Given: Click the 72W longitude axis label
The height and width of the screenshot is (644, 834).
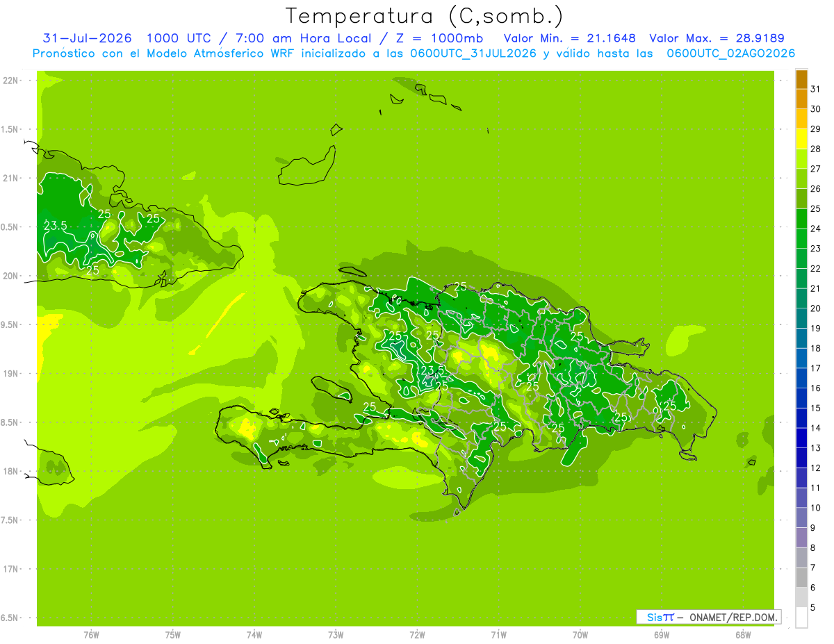Looking at the screenshot, I should [417, 634].
